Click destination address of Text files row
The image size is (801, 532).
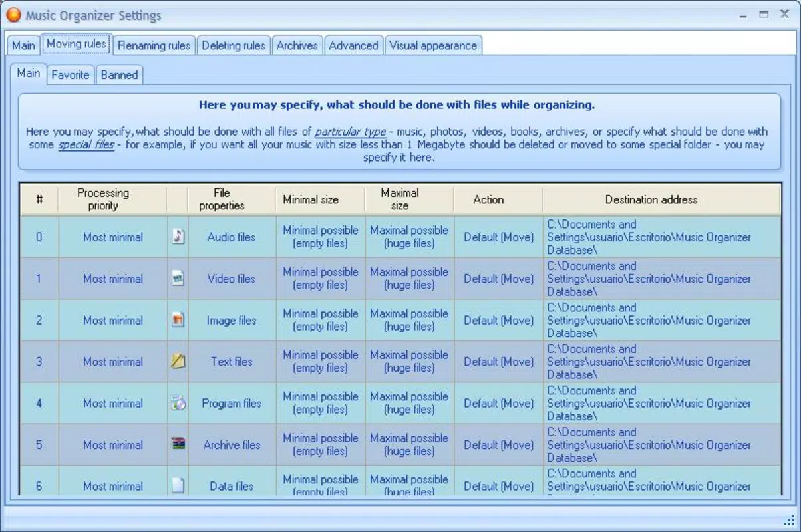(x=661, y=362)
